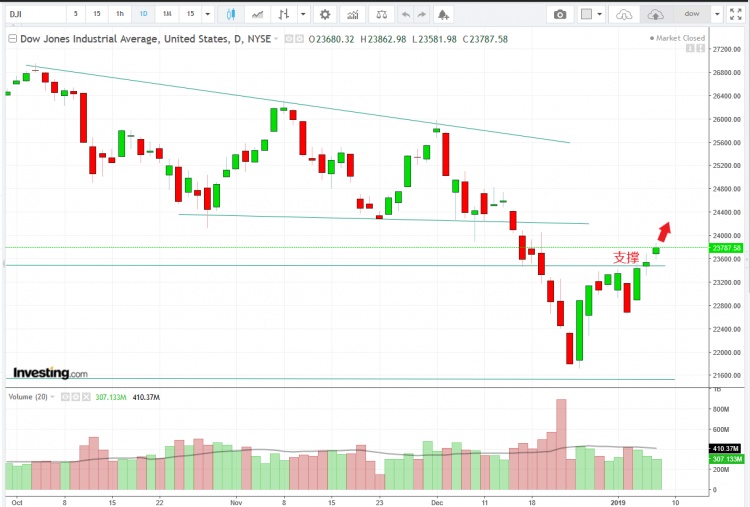Click the Investing.com logo link
This screenshot has height=507, width=750.
point(50,373)
